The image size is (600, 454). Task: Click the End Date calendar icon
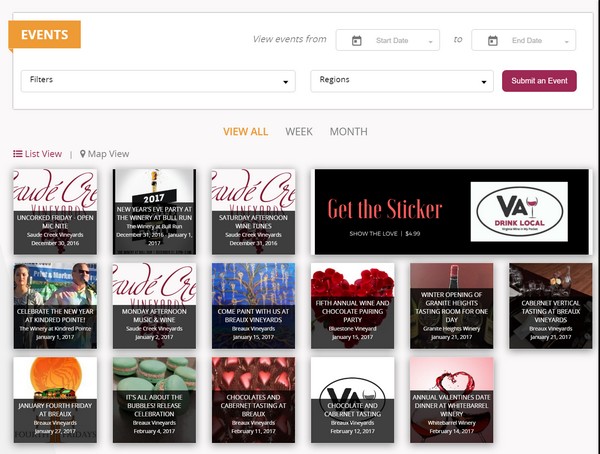pyautogui.click(x=493, y=41)
